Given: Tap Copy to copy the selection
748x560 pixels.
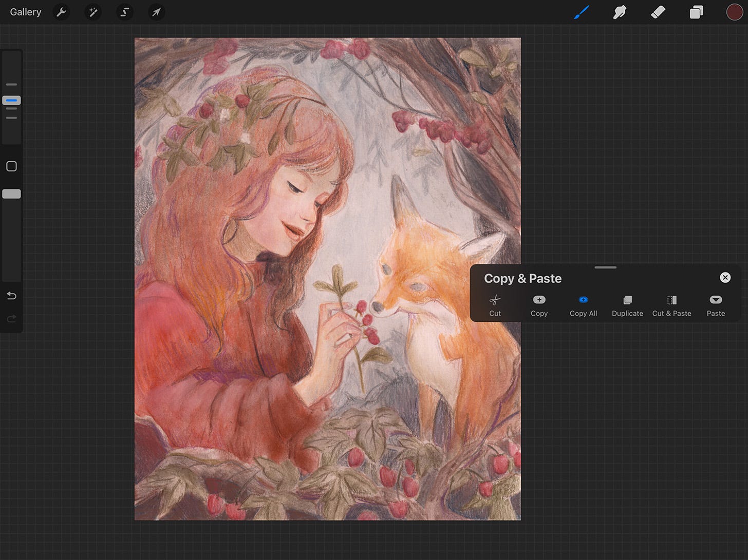Looking at the screenshot, I should point(539,305).
